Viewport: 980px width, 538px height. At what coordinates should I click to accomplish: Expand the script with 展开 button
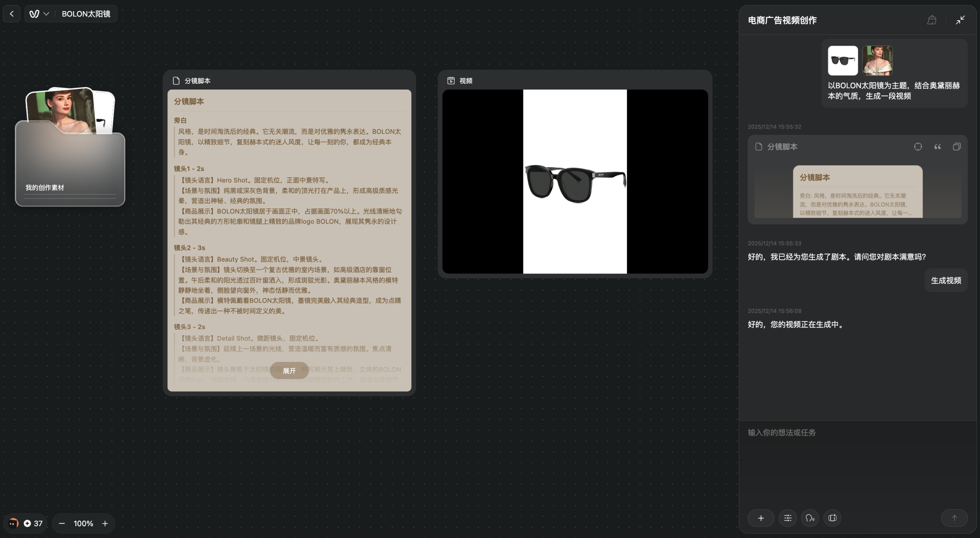pos(289,370)
